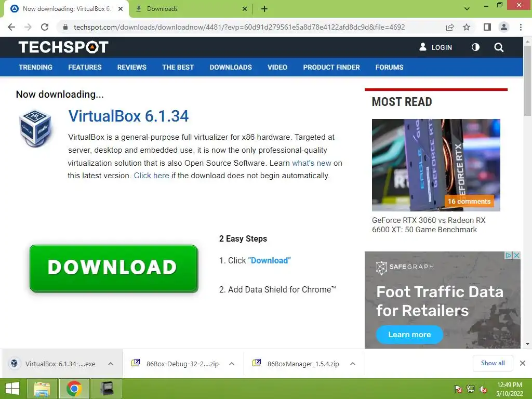This screenshot has height=399, width=532.
Task: Close the Downloads tab
Action: [x=245, y=9]
